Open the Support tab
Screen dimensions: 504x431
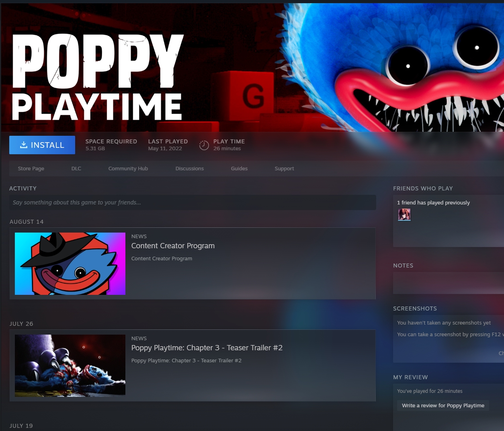pos(284,169)
